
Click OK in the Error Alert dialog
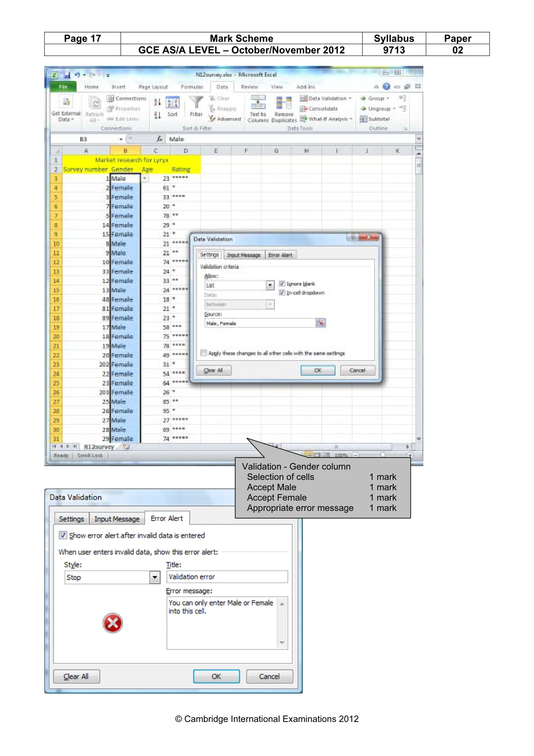[216, 676]
